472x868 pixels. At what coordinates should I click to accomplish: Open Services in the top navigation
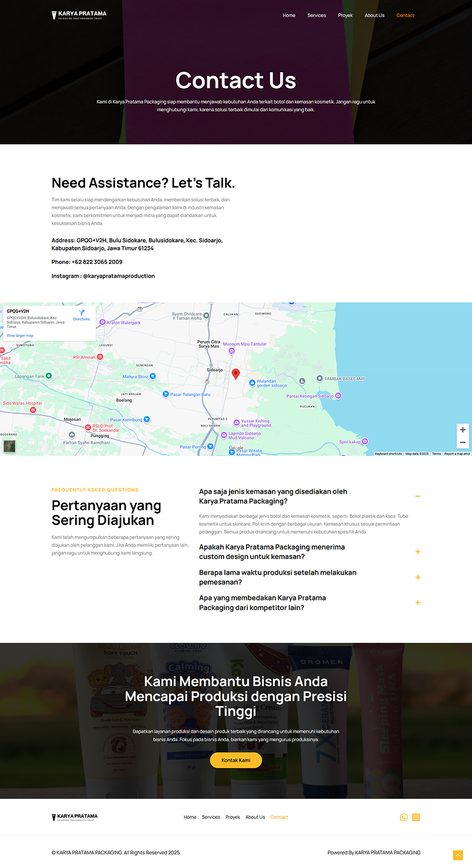316,15
